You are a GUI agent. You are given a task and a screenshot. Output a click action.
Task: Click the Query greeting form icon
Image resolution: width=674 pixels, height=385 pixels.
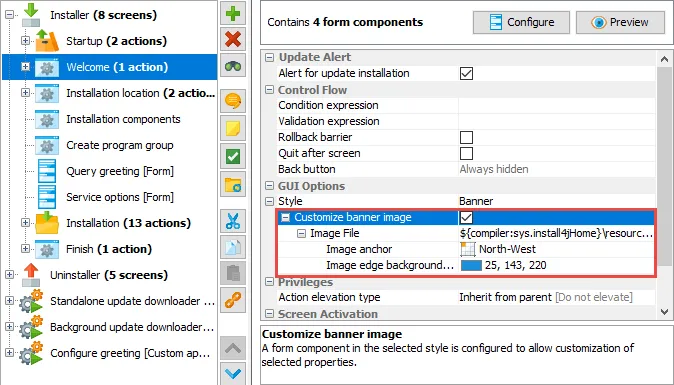click(x=47, y=171)
